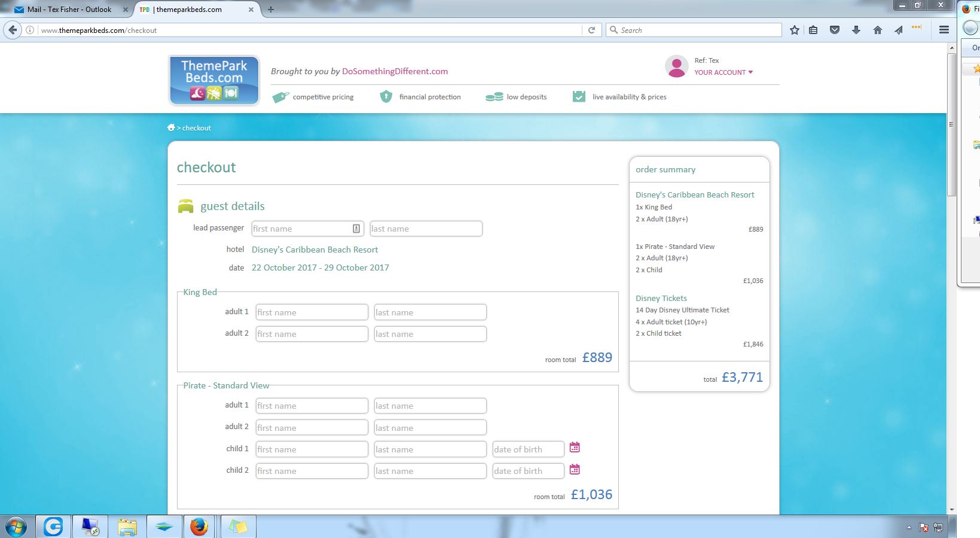This screenshot has height=538, width=980.
Task: Click Pirate room adult 2 first name field
Action: click(312, 427)
